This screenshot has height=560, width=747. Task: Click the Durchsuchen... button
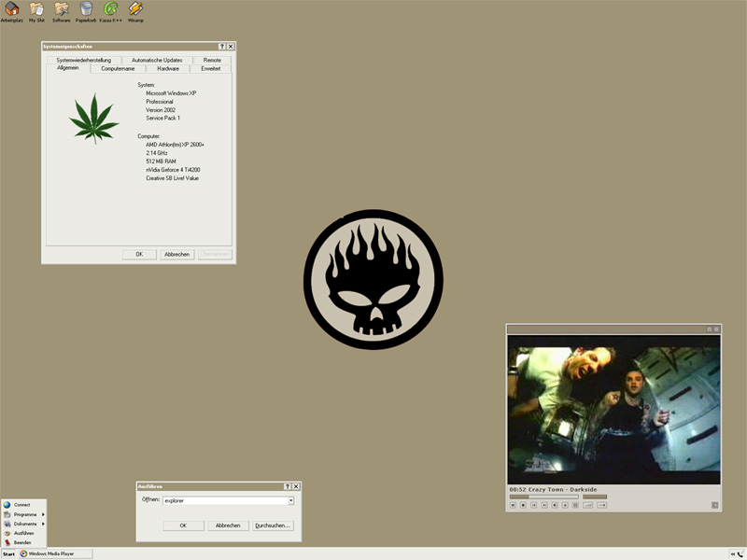[x=273, y=525]
